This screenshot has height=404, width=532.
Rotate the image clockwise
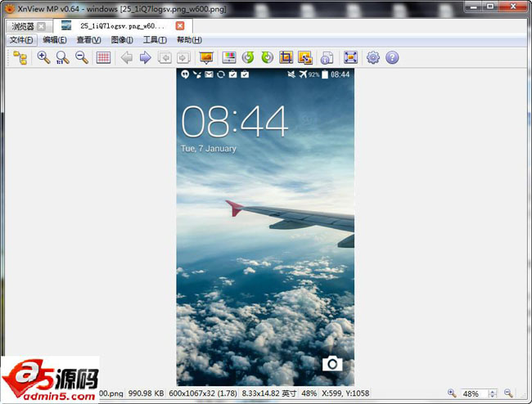point(268,57)
